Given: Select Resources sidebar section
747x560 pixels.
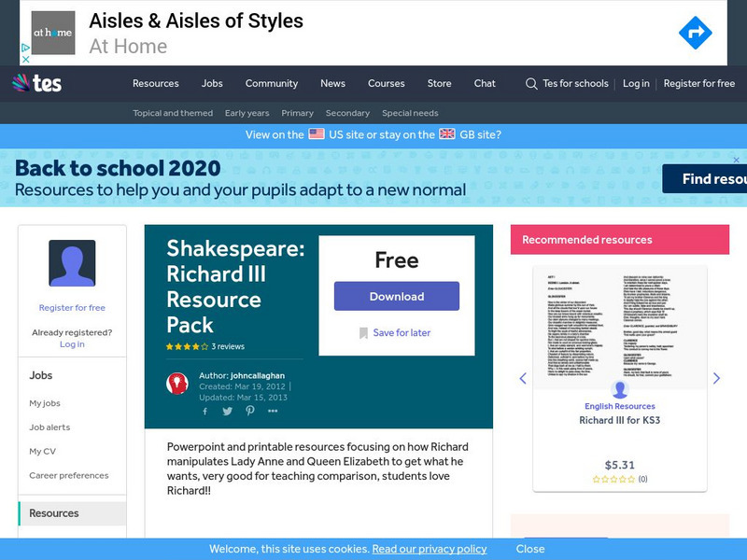Looking at the screenshot, I should point(73,513).
